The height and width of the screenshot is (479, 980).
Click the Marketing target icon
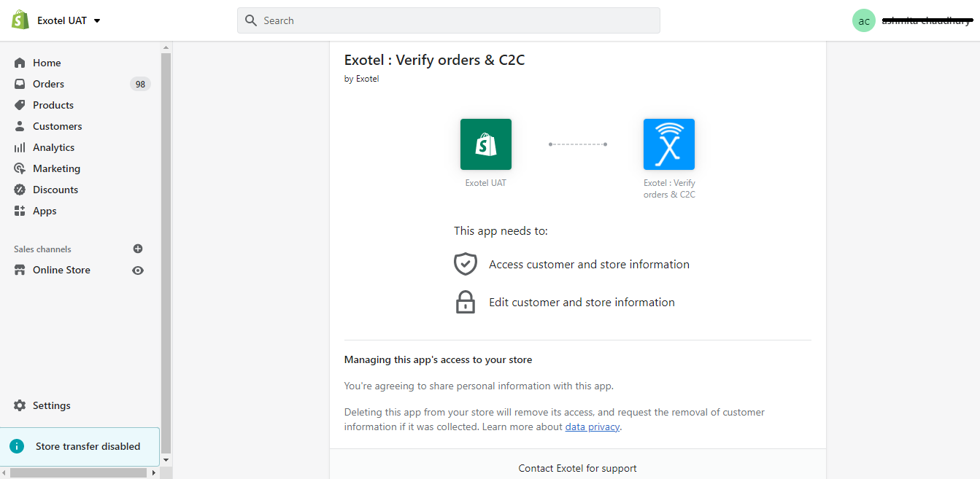[20, 168]
